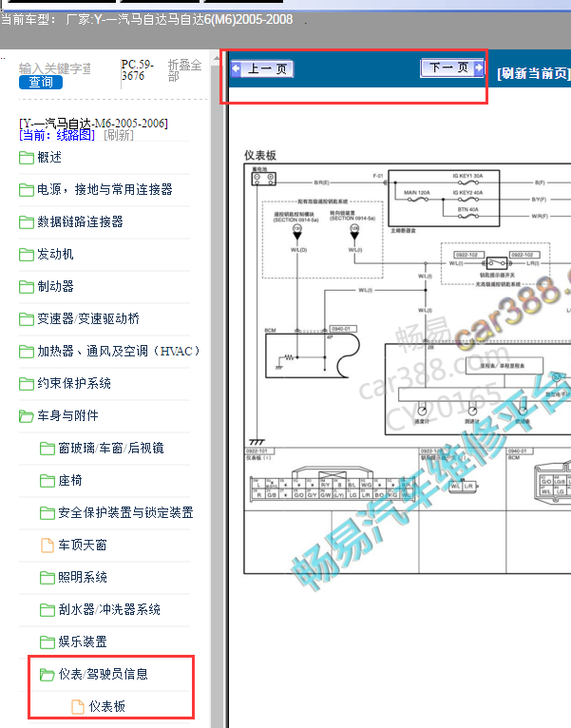The height and width of the screenshot is (728, 571).
Task: Click the 车顶天窗 document icon
Action: point(48,546)
